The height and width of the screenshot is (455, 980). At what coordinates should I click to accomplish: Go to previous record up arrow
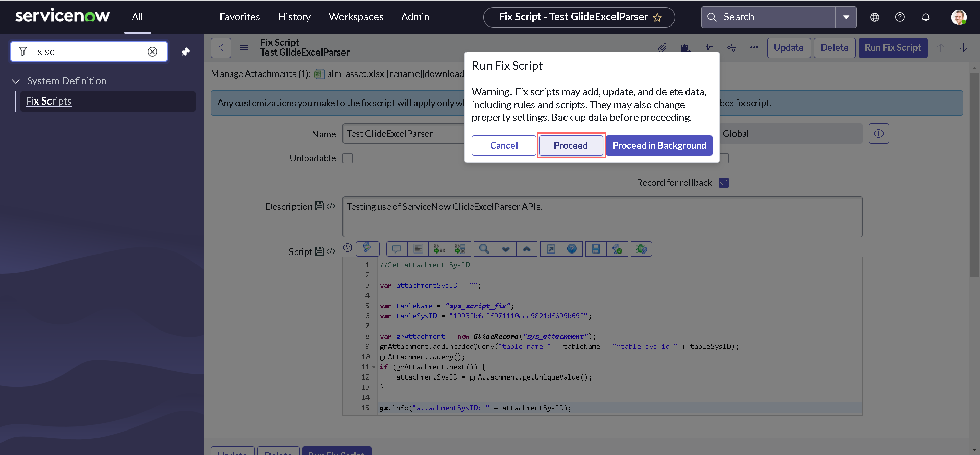(x=941, y=47)
